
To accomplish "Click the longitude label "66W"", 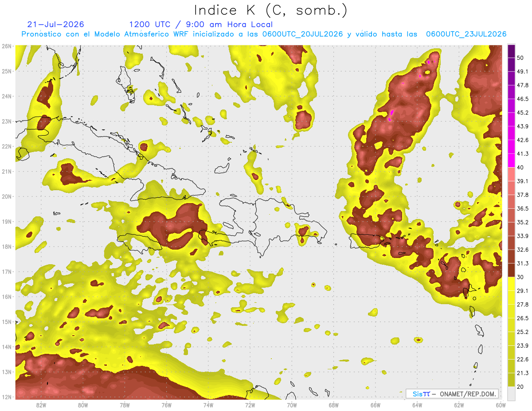I will tap(375, 405).
